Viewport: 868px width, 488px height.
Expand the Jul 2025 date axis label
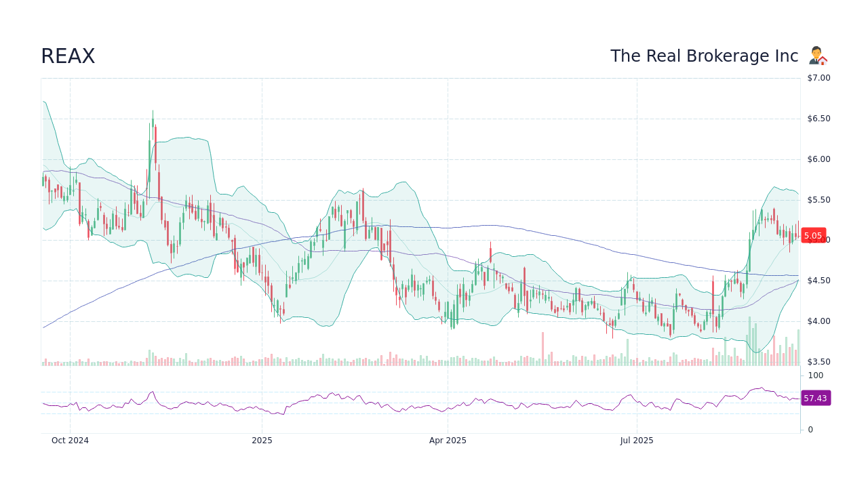click(x=636, y=440)
